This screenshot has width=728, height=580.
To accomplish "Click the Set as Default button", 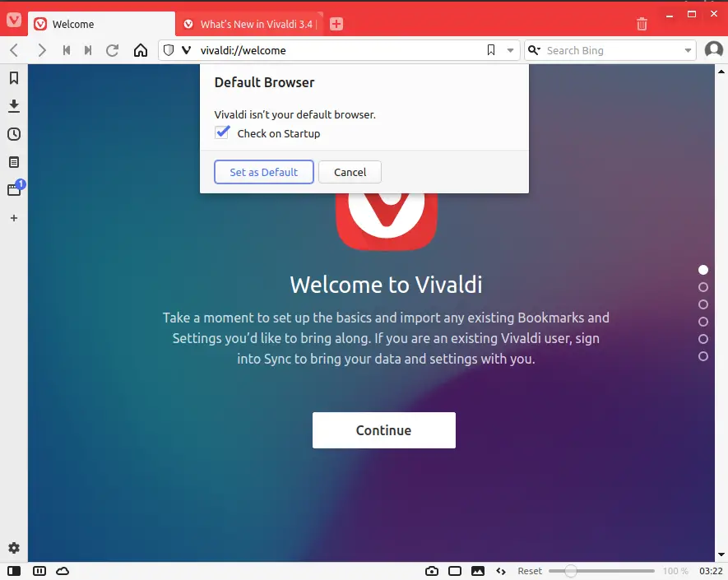I will coord(263,172).
